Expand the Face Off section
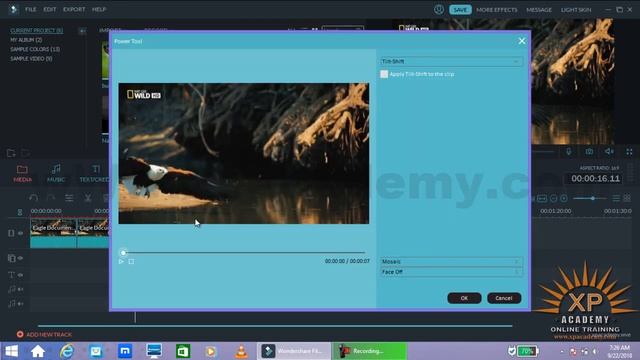 pyautogui.click(x=451, y=272)
